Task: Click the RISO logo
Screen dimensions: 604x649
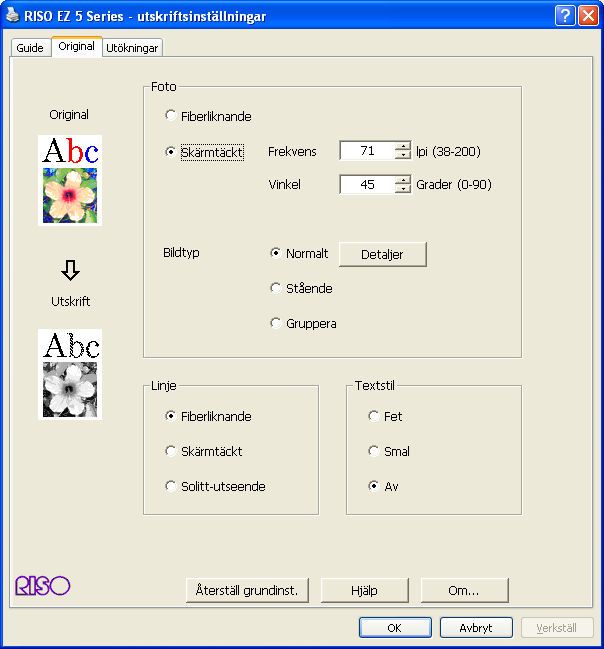Action: [x=43, y=586]
